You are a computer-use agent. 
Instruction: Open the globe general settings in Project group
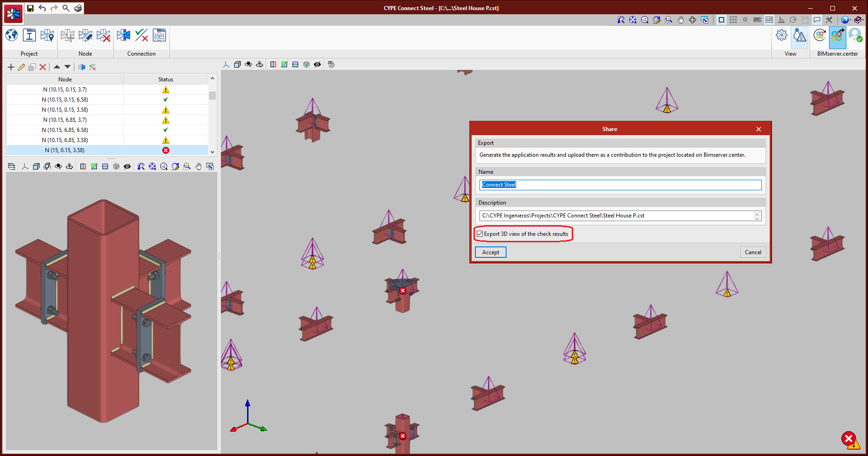[11, 35]
